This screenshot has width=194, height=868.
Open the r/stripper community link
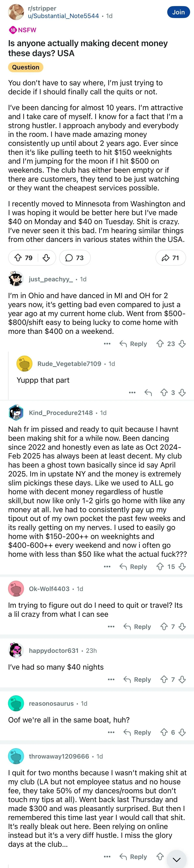coord(42,8)
